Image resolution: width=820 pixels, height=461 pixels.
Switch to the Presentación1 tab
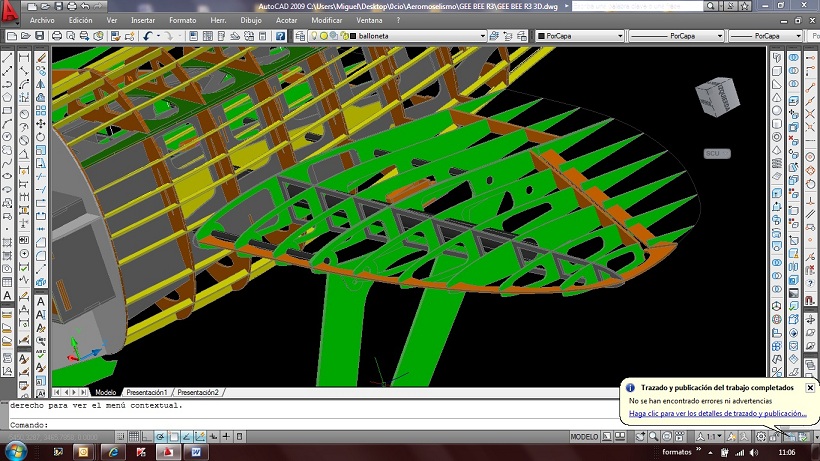(x=146, y=392)
